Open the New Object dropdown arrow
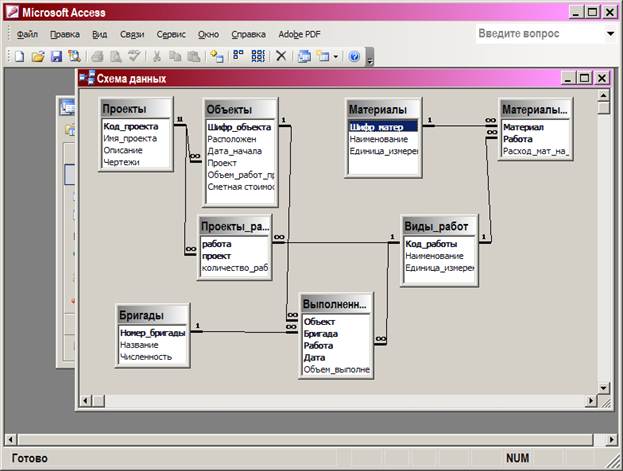Screen dimensions: 623x471 [x=335, y=57]
